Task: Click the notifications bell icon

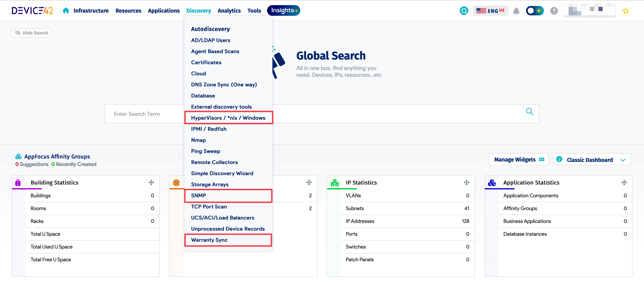Action: (516, 11)
